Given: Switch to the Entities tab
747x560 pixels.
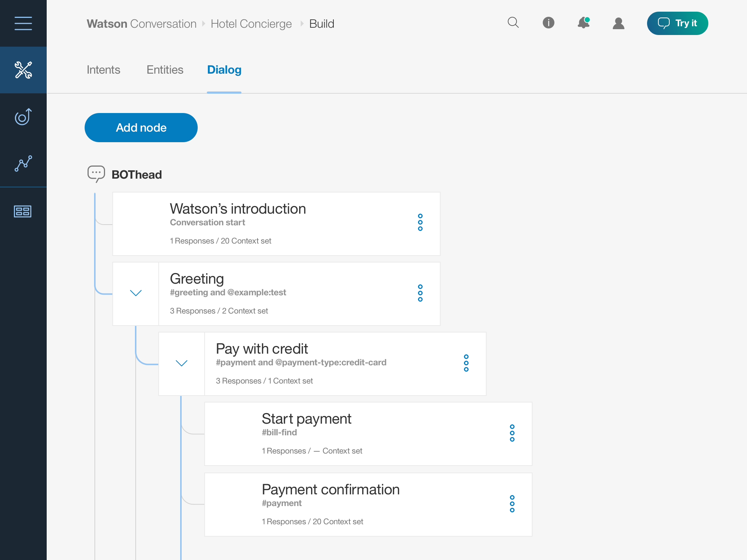Looking at the screenshot, I should click(165, 70).
